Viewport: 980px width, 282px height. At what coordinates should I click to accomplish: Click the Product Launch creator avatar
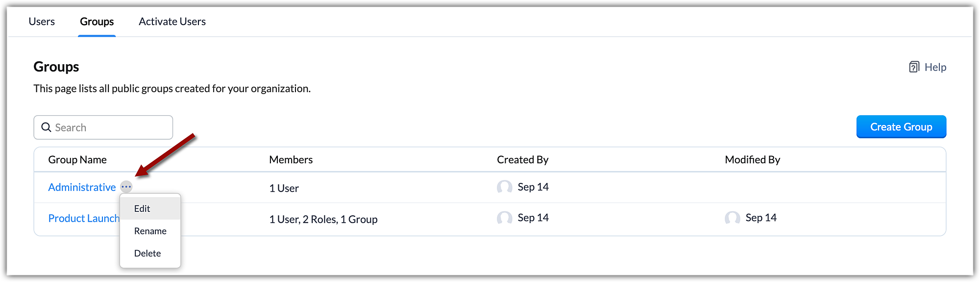coord(504,218)
